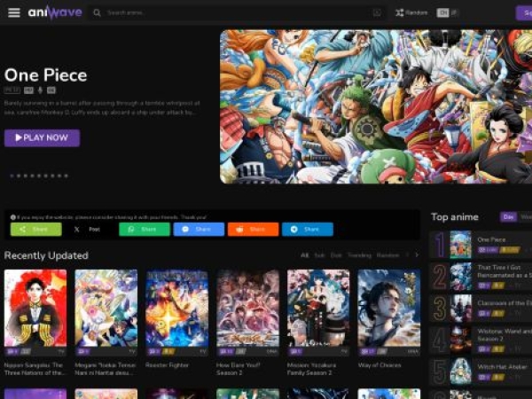Share via the orange Reddit button

coord(253,230)
